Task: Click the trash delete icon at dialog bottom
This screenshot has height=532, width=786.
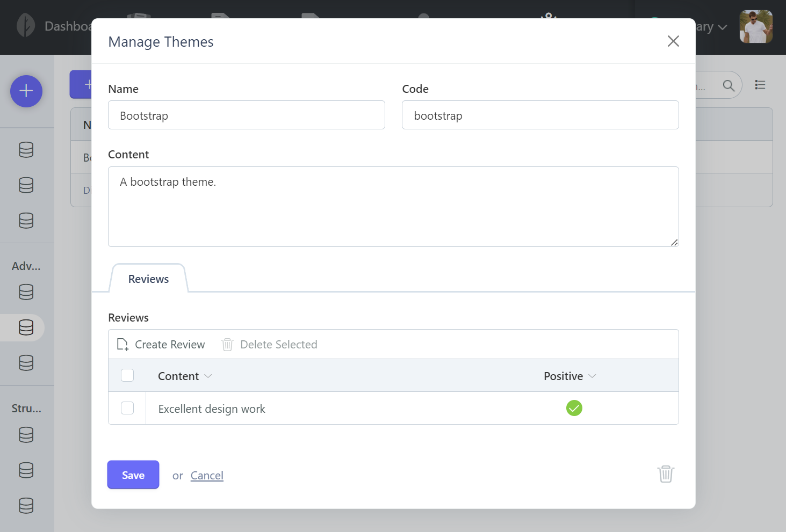Action: (666, 474)
